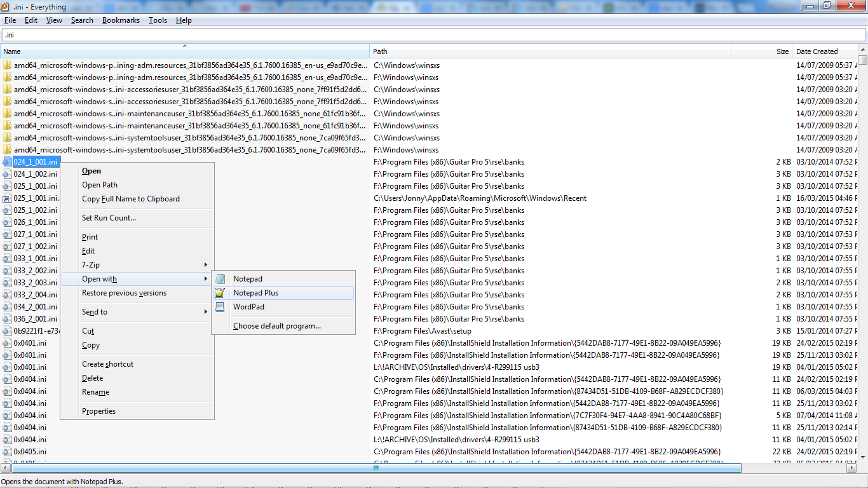Choose Print from context menu

click(x=137, y=237)
